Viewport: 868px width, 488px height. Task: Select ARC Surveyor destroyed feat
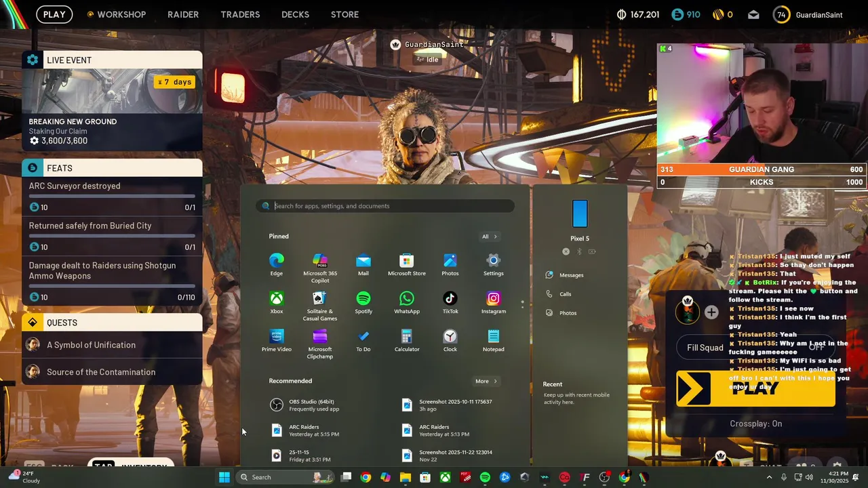pyautogui.click(x=112, y=196)
